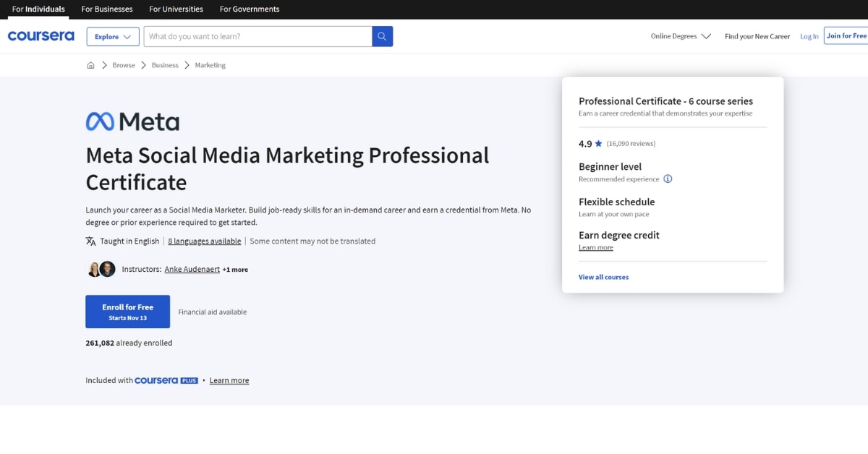The height and width of the screenshot is (454, 868).
Task: Click the Beginner level text
Action: 610,166
